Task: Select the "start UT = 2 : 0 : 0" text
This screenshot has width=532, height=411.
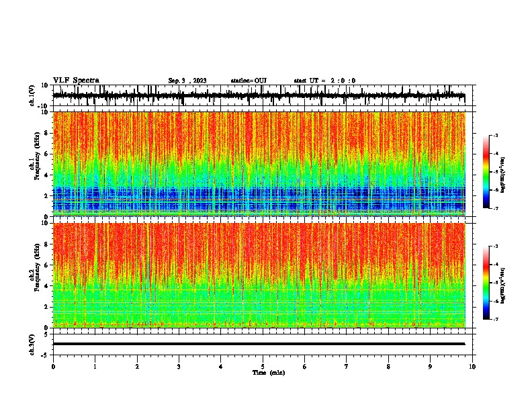Action: 324,81
